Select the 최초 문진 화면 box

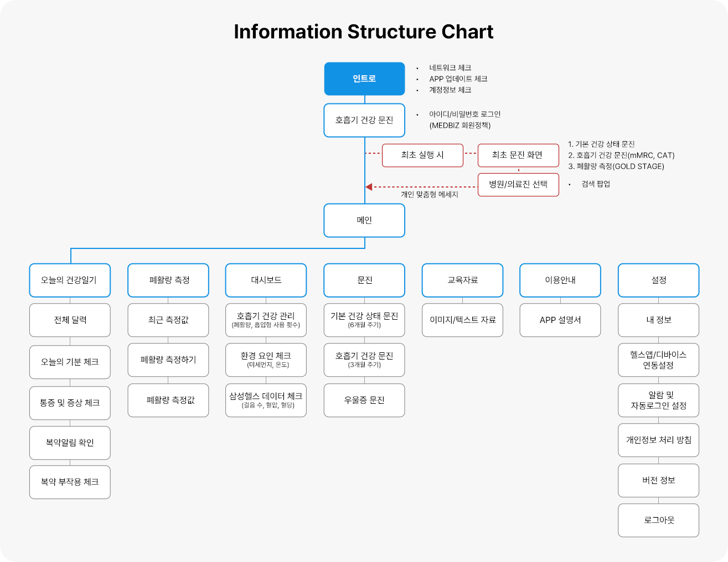click(518, 155)
